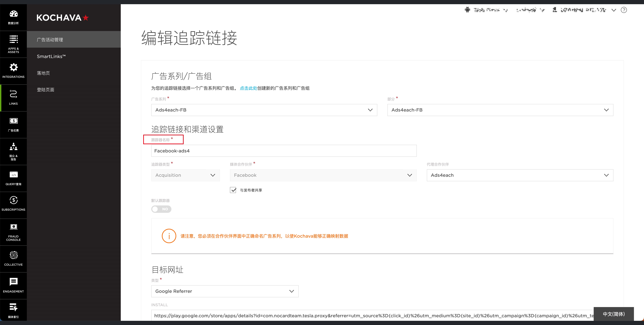Click the 编辑追踪链接 page title

click(x=189, y=38)
